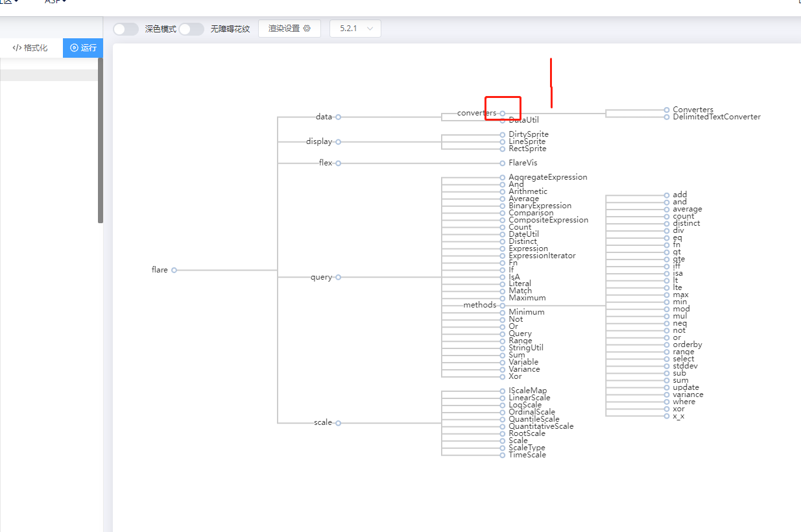Open the 渲染设置 render settings dialog
Screen dimensions: 801x532
(x=289, y=29)
